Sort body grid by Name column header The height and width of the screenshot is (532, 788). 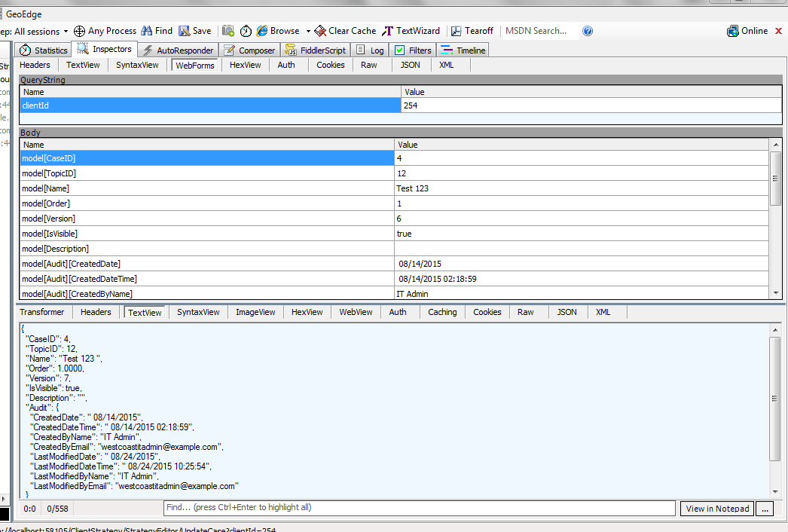coord(207,145)
